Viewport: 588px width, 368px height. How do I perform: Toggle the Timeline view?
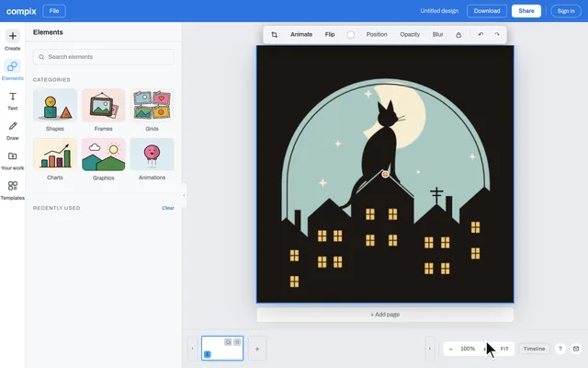pyautogui.click(x=534, y=349)
